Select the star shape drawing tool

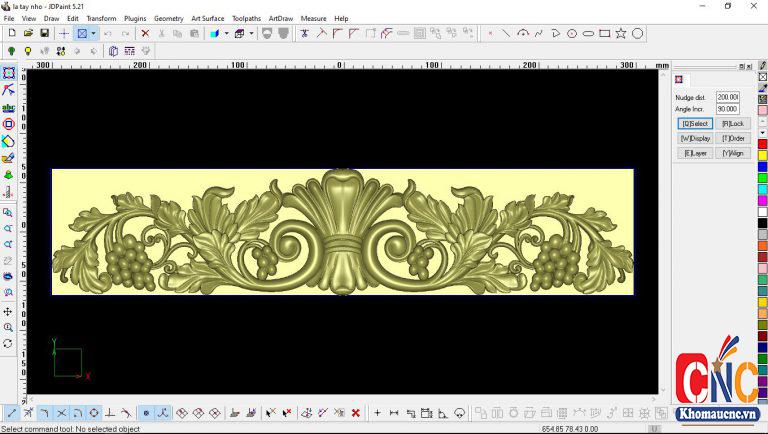[621, 33]
